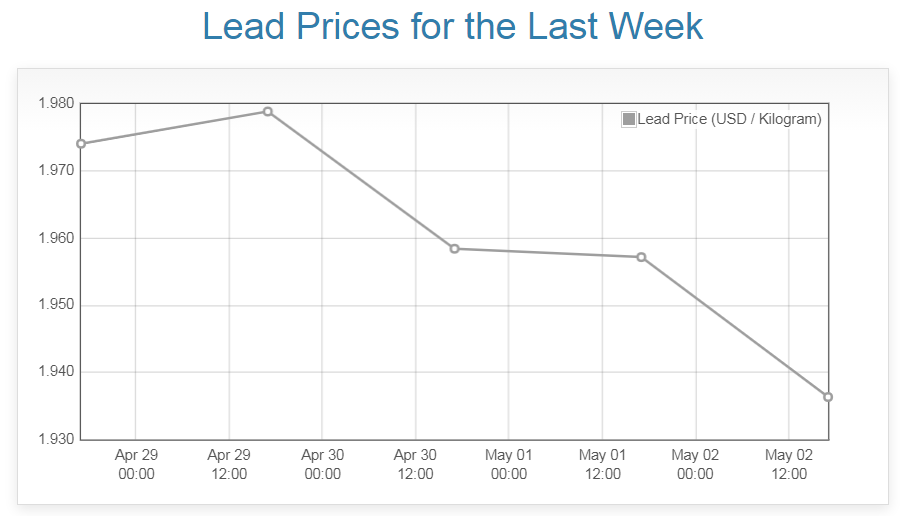Screen dimensions: 900x516
Task: Click the "Lead Prices for the Last Week" title
Action: coord(453,27)
